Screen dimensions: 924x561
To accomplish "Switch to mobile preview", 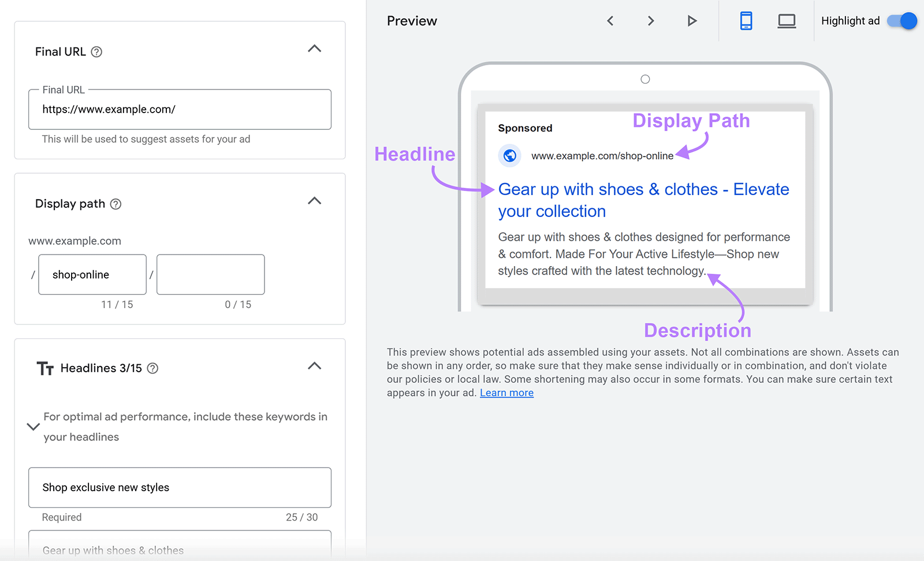I will click(746, 21).
